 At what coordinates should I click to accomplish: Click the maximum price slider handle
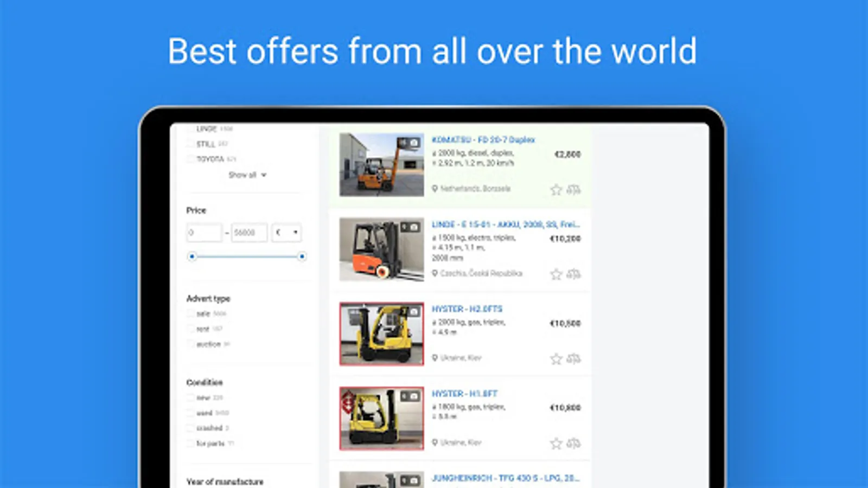[302, 256]
